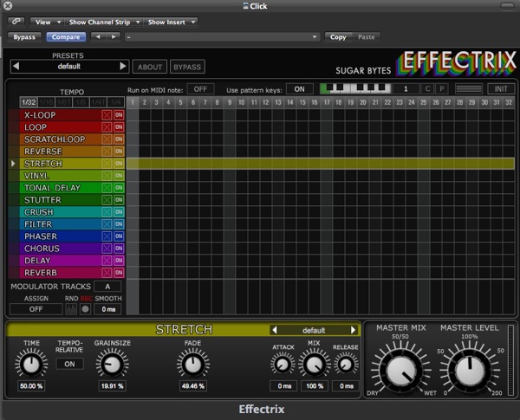Click the P paste pattern button
Image resolution: width=520 pixels, height=420 pixels.
tap(442, 89)
